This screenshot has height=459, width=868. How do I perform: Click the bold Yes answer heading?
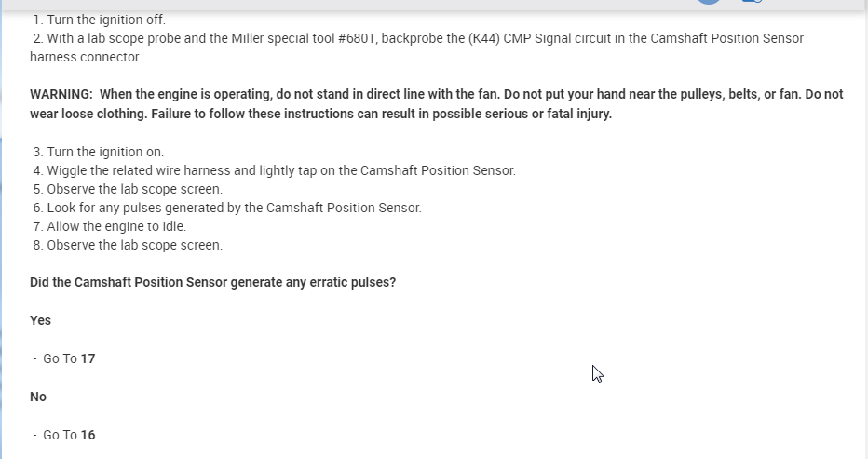(40, 320)
